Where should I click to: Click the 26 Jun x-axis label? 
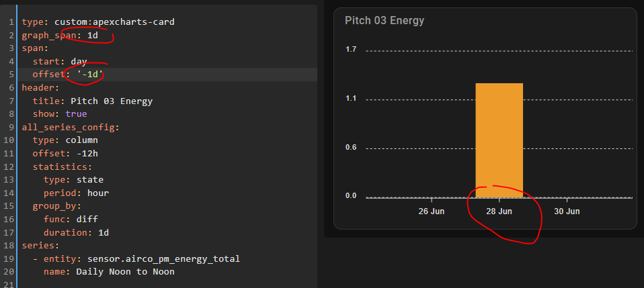click(431, 211)
